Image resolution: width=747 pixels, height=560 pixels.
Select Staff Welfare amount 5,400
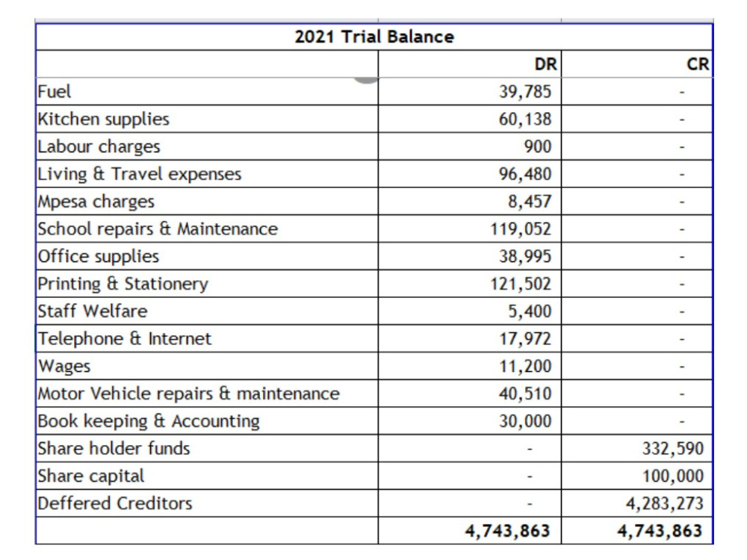click(530, 311)
